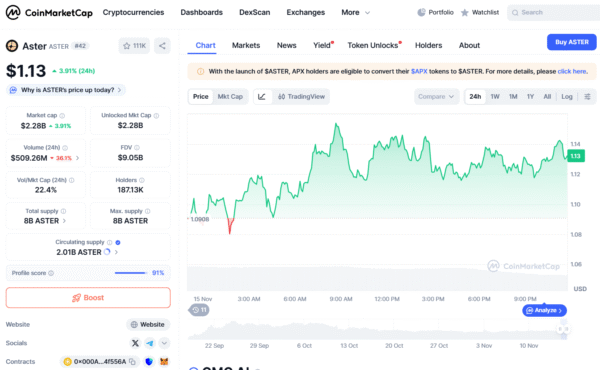Open chart settings sliders icon

587,97
